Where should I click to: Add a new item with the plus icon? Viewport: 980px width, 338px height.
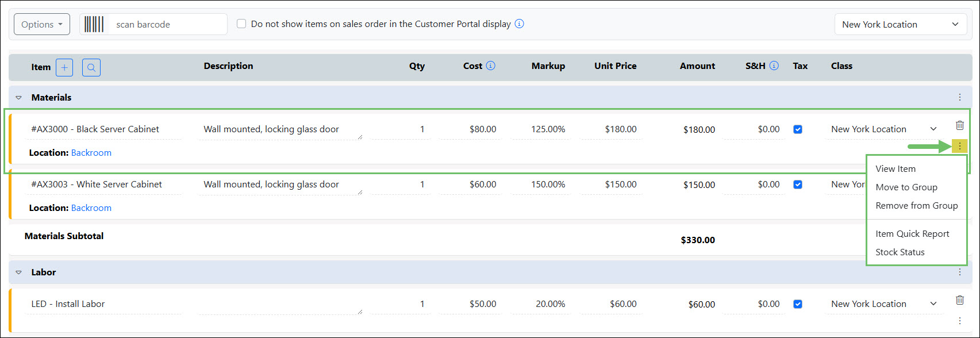(x=64, y=68)
